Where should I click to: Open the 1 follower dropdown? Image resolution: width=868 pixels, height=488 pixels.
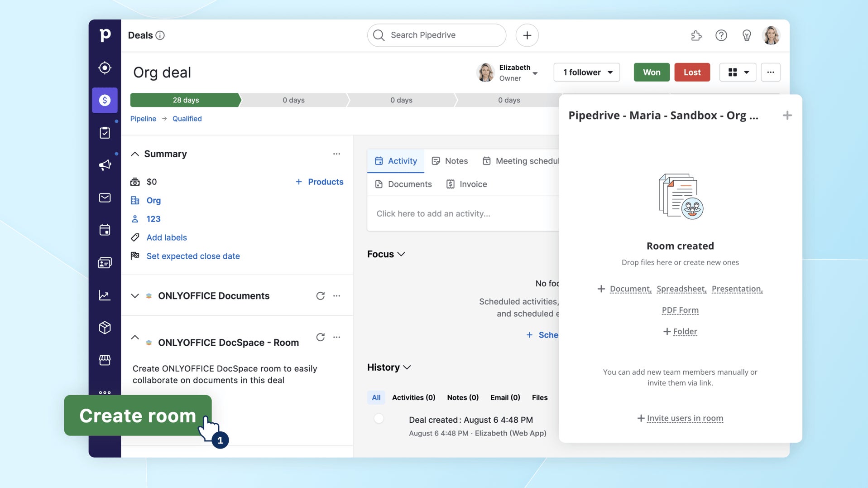(x=587, y=72)
